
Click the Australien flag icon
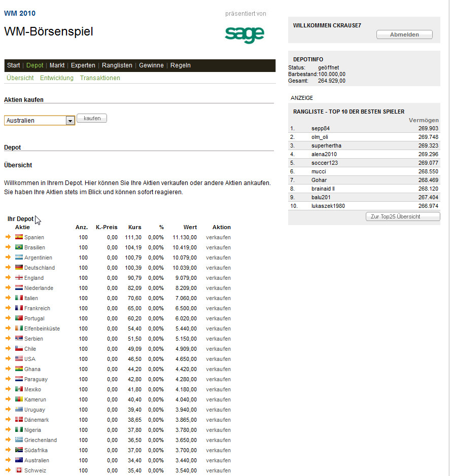click(19, 460)
